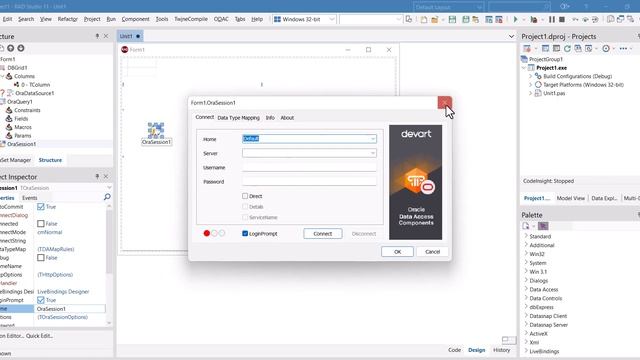This screenshot has height=360, width=640.
Task: Click in the Password field
Action: tap(309, 181)
